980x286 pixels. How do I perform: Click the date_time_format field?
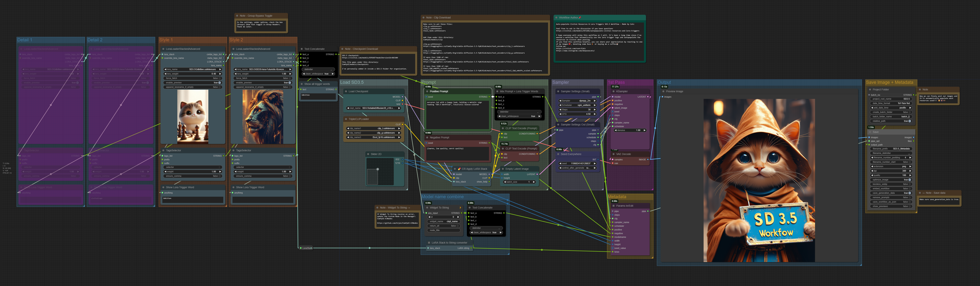point(892,103)
